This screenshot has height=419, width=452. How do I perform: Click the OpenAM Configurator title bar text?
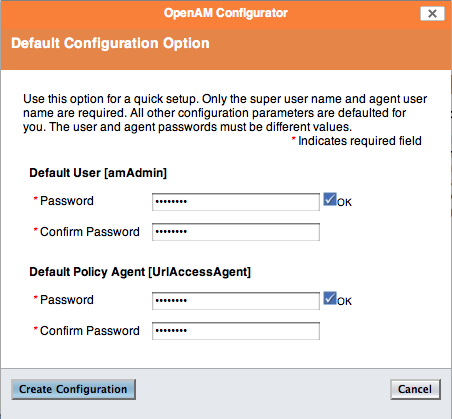coord(226,13)
